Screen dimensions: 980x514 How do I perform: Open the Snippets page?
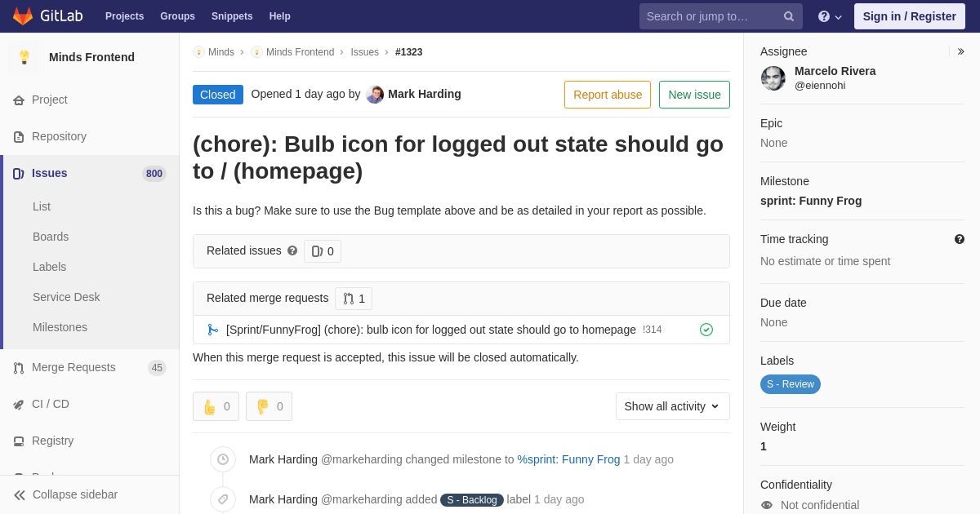(232, 16)
